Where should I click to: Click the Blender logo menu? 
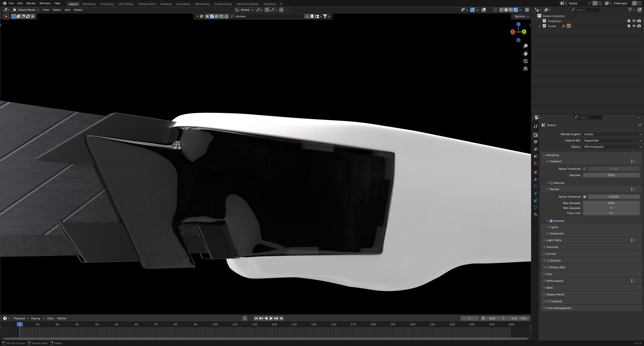pos(5,3)
